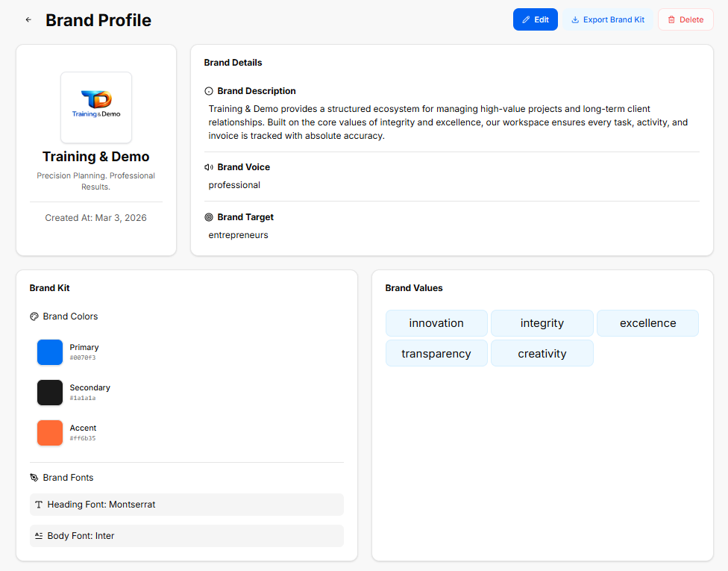The height and width of the screenshot is (571, 728).
Task: Click the innovation value tag
Action: click(436, 323)
